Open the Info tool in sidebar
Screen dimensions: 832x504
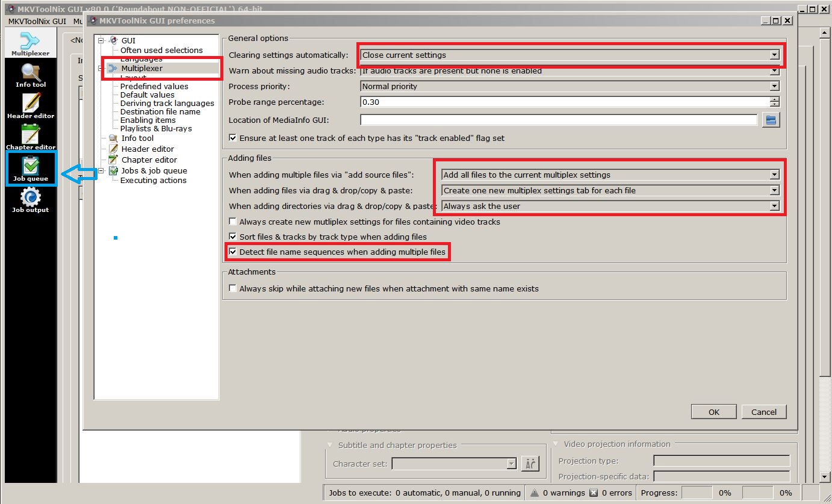[x=31, y=75]
